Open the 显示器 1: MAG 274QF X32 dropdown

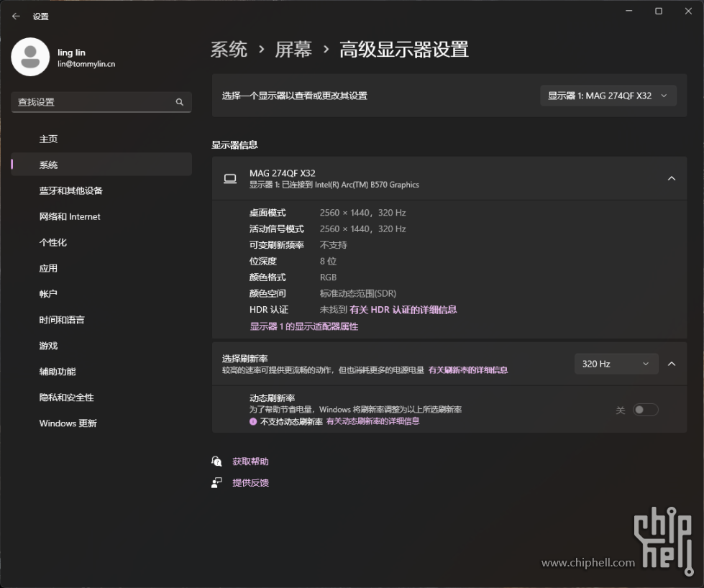pos(608,96)
